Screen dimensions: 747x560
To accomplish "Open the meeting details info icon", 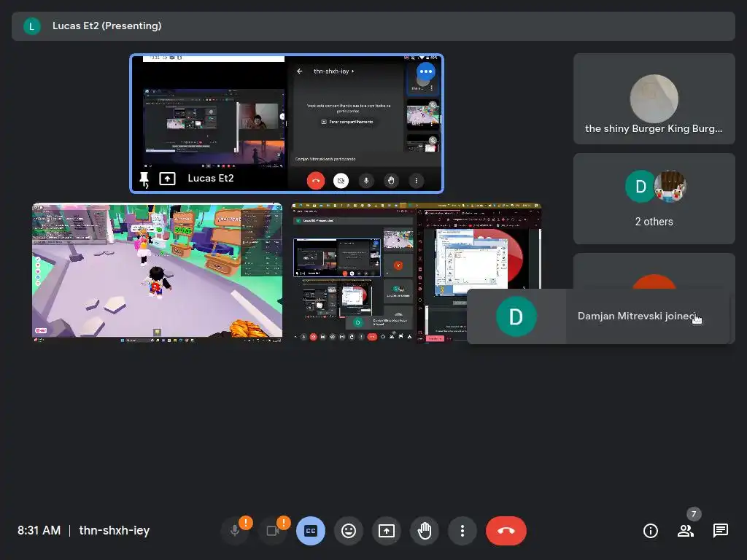I will (x=651, y=531).
